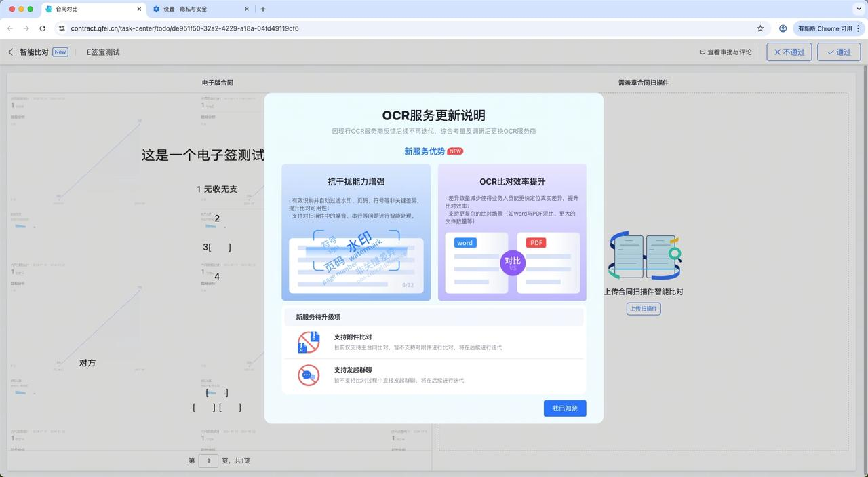
Task: Click the back arrow next to 智能比对
Action: click(x=10, y=52)
